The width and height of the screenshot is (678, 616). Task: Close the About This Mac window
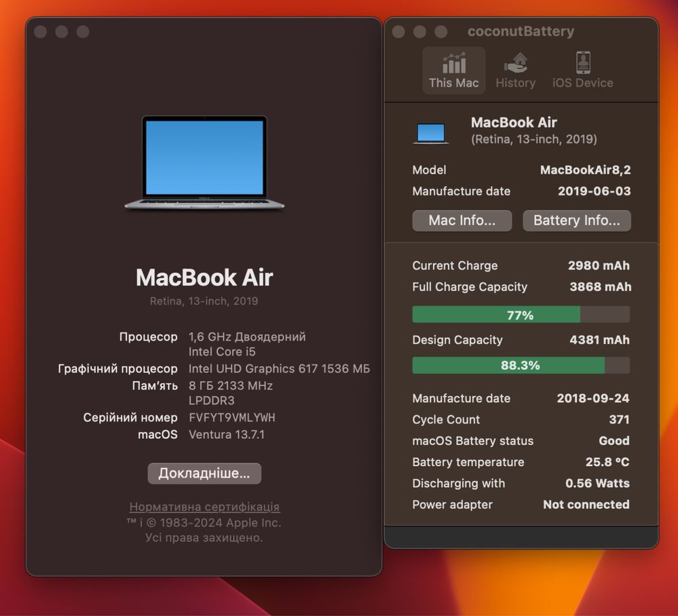click(40, 32)
